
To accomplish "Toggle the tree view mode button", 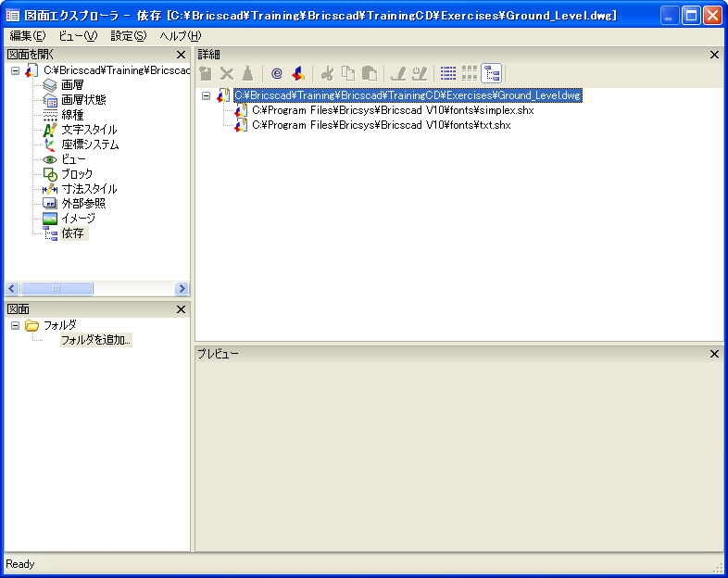I will [x=492, y=73].
